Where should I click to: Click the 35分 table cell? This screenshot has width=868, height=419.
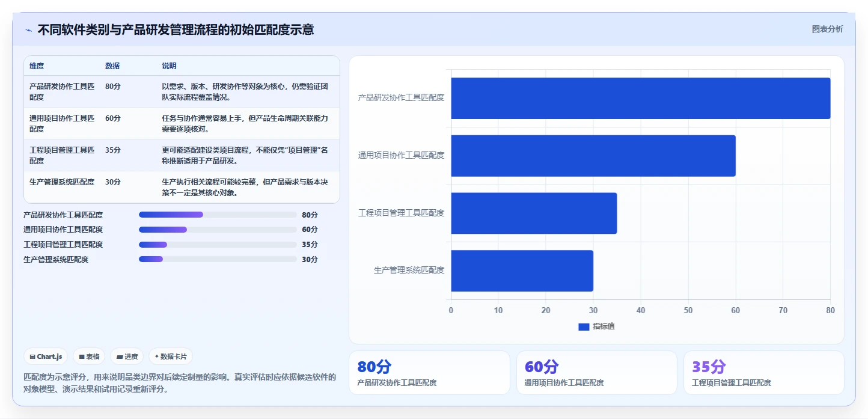point(113,150)
